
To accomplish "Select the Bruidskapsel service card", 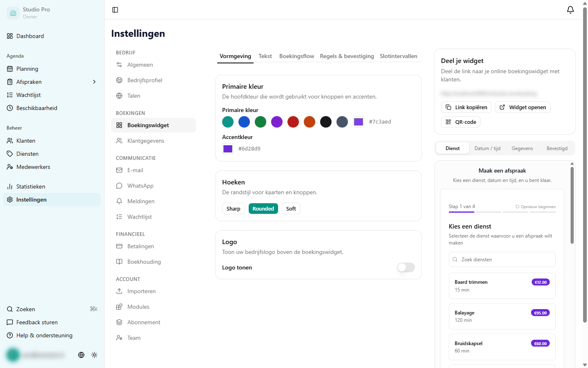I will coord(502,347).
